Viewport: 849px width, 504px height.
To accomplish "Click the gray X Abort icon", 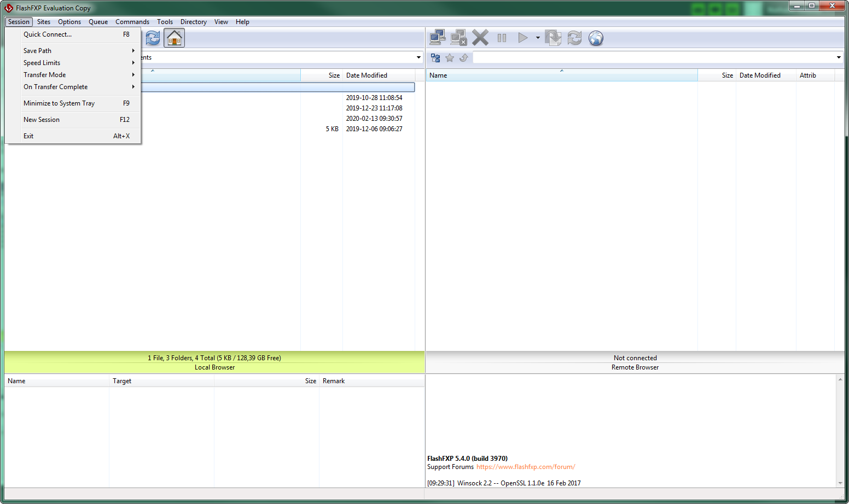I will pyautogui.click(x=480, y=38).
